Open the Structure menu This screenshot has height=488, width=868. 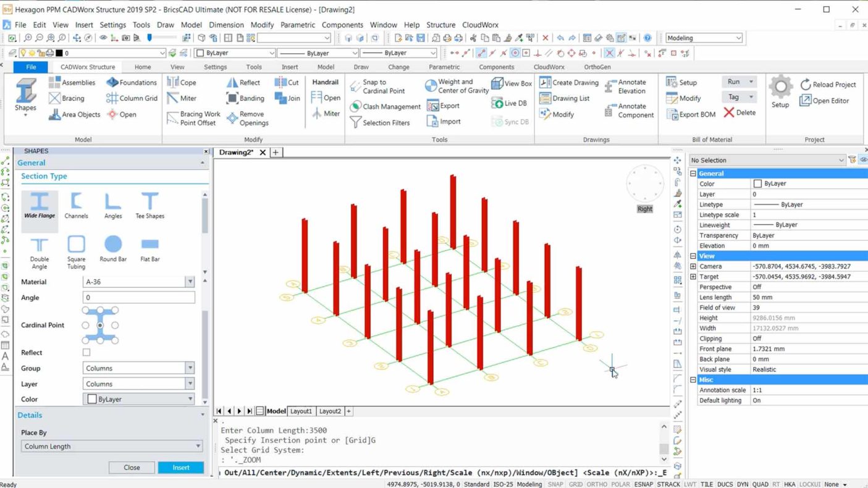tap(441, 25)
